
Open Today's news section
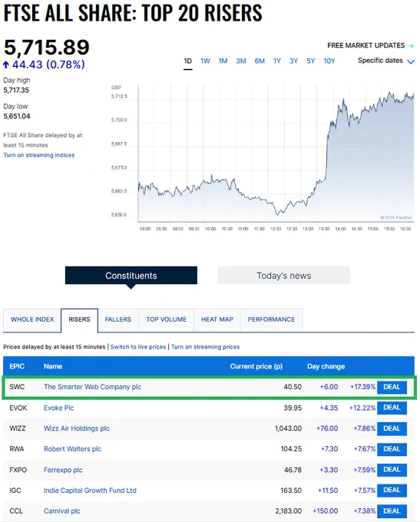click(284, 276)
